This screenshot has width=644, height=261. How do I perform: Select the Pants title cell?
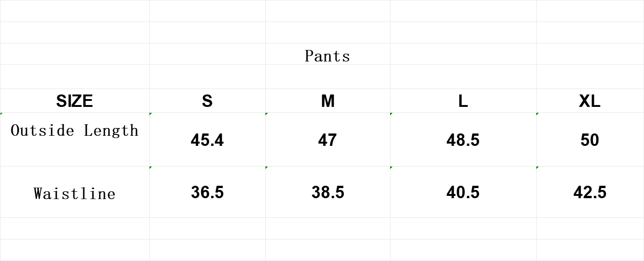[328, 54]
